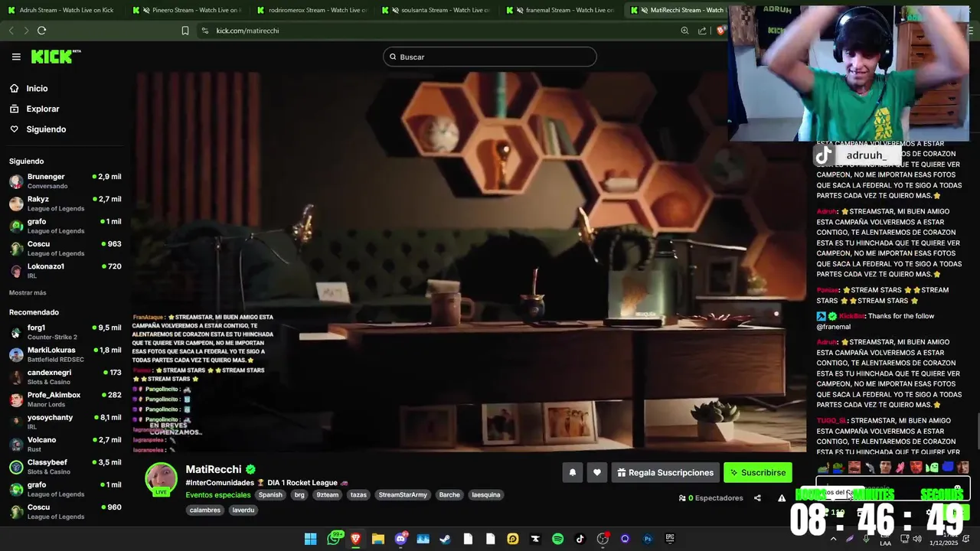This screenshot has height=551, width=980.
Task: Open Windows Start menu
Action: tap(310, 539)
